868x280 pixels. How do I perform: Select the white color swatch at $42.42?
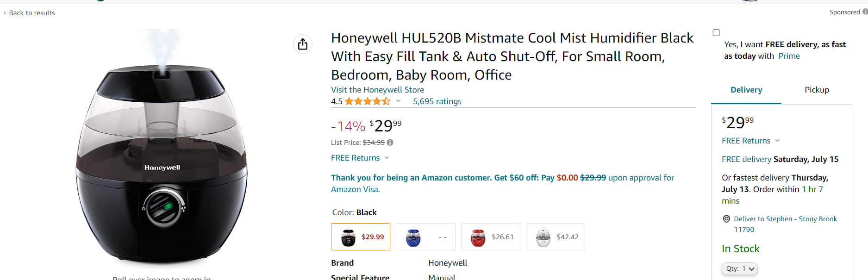(556, 237)
